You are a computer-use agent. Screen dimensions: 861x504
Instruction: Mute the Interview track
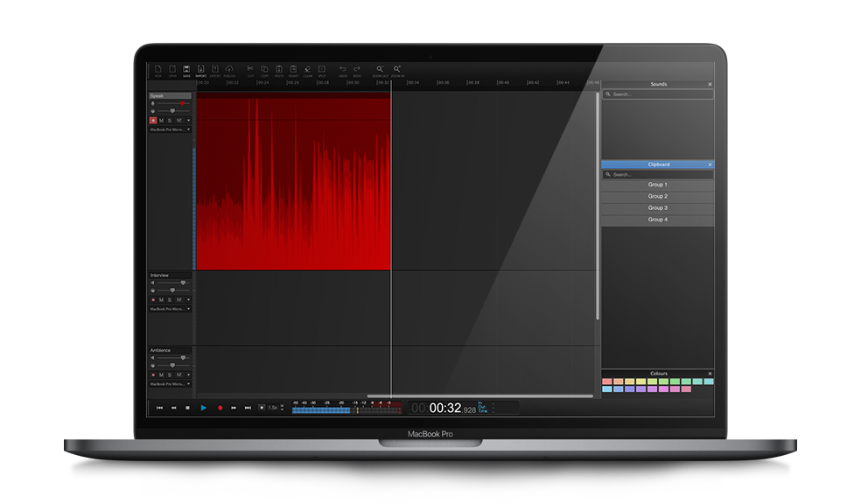tap(161, 300)
